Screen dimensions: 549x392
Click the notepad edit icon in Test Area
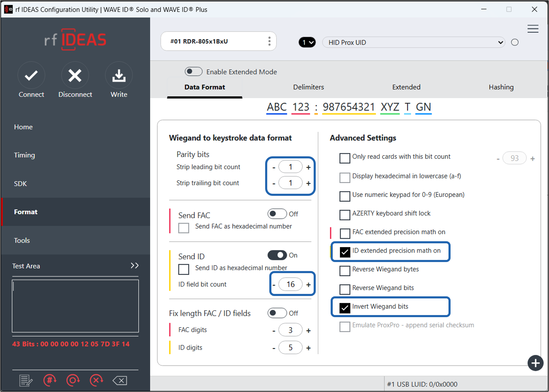pyautogui.click(x=26, y=381)
